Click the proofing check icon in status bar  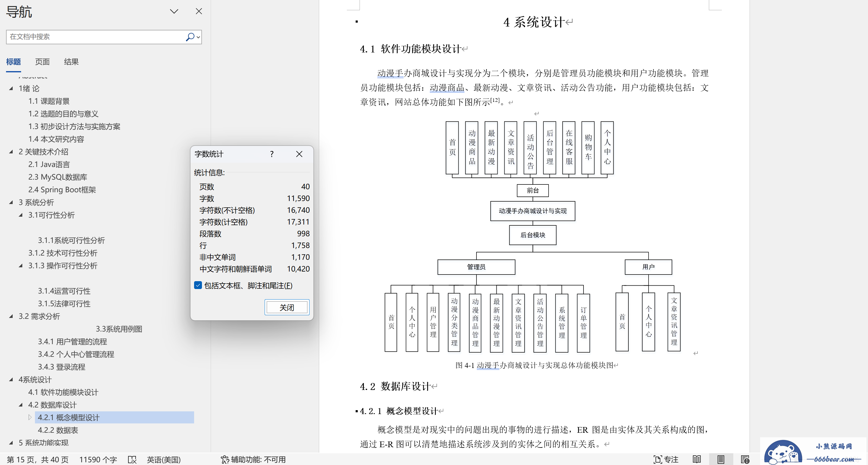coord(132,459)
